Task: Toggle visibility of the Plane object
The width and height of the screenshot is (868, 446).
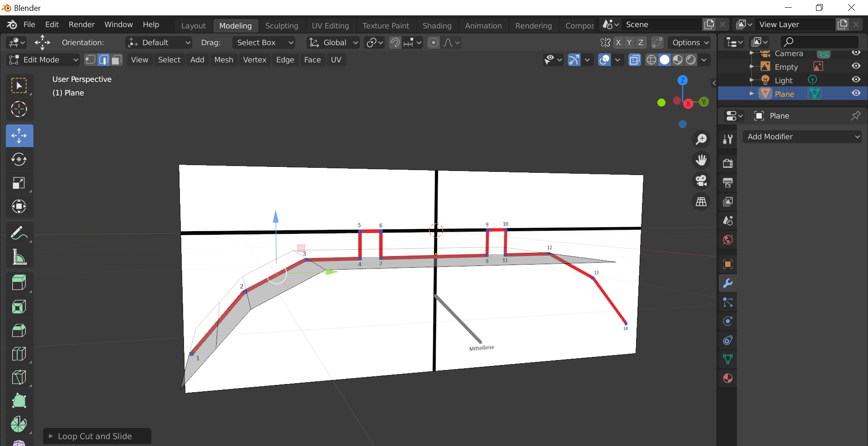Action: (x=856, y=93)
